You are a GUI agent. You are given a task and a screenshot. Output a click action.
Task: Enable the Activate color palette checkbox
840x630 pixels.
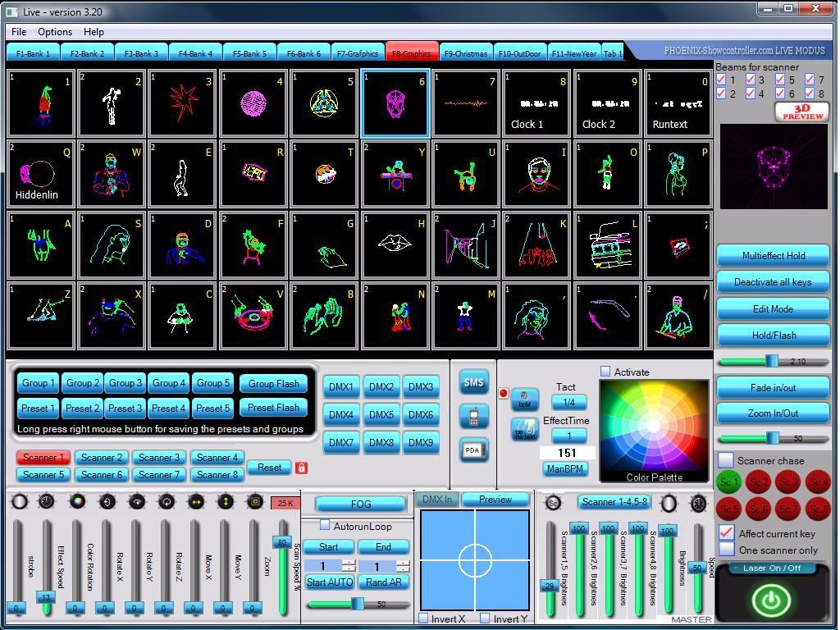point(605,372)
